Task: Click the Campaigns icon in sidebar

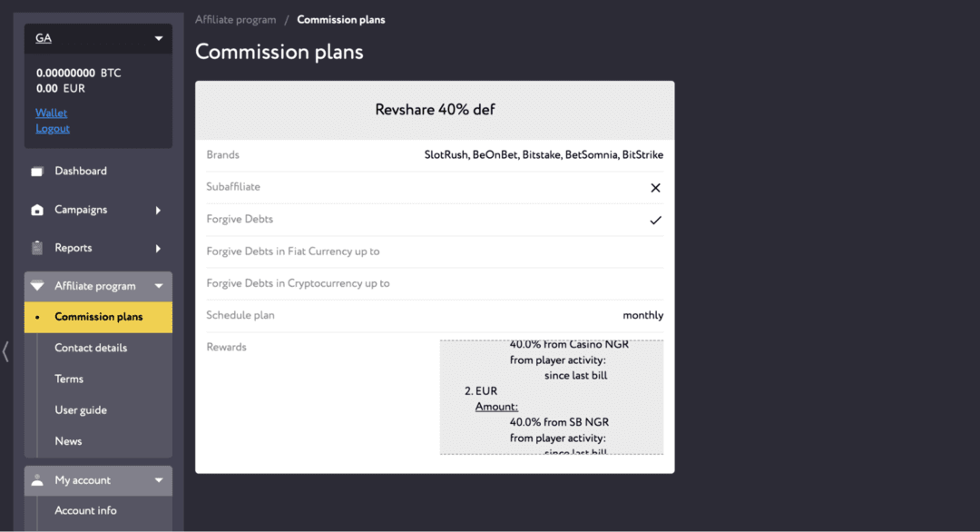Action: 37,210
